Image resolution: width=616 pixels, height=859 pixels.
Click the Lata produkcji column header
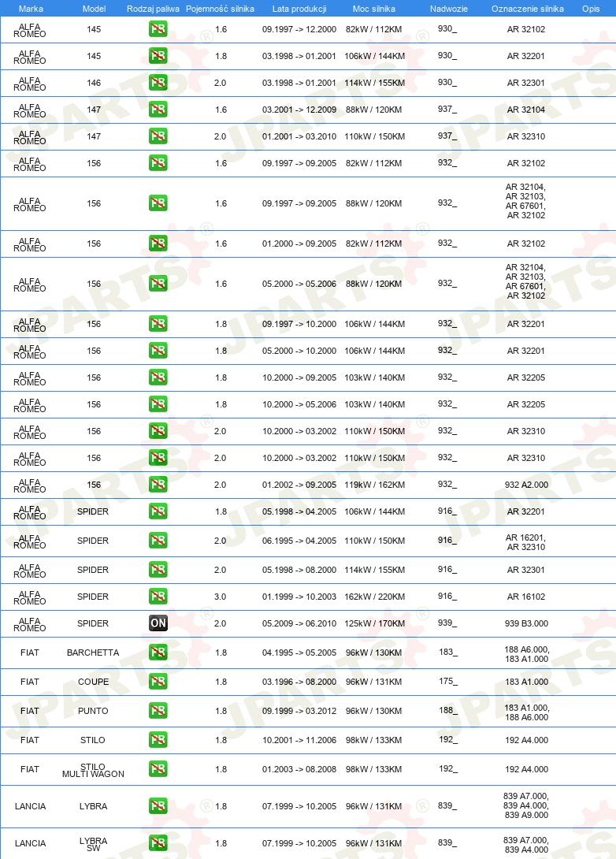tap(299, 9)
